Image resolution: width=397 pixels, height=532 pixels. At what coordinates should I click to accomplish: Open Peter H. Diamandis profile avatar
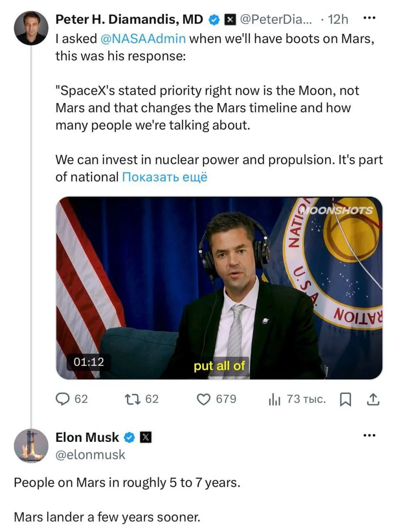(31, 27)
